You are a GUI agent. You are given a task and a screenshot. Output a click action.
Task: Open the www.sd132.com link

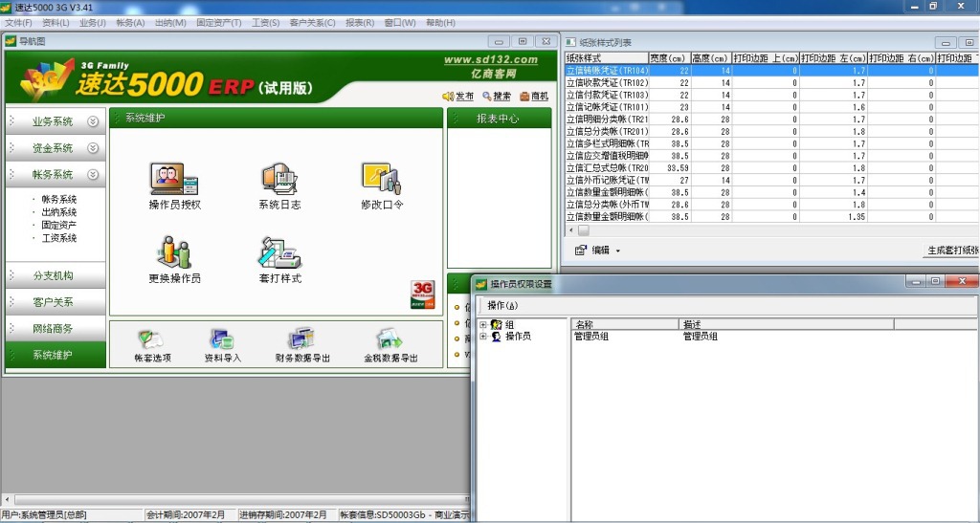[x=491, y=60]
